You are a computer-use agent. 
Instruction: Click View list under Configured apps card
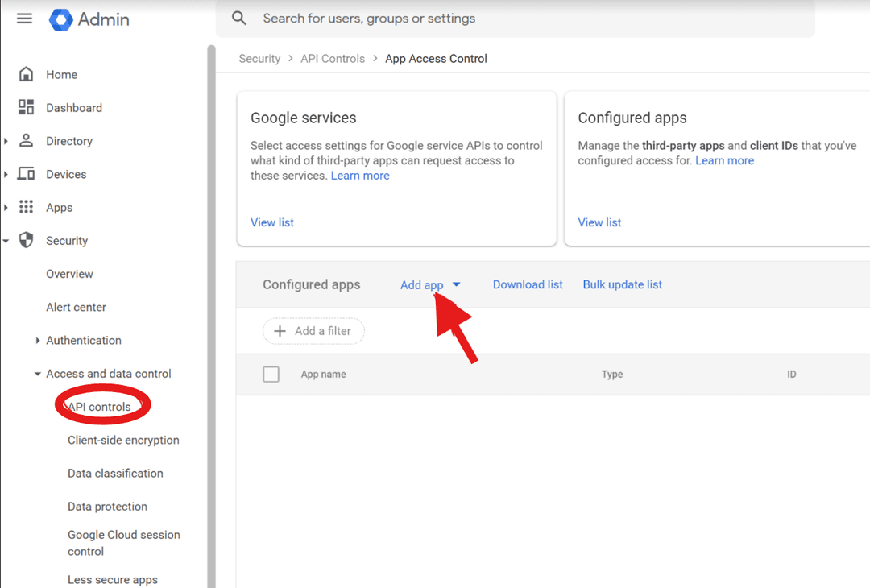point(599,222)
